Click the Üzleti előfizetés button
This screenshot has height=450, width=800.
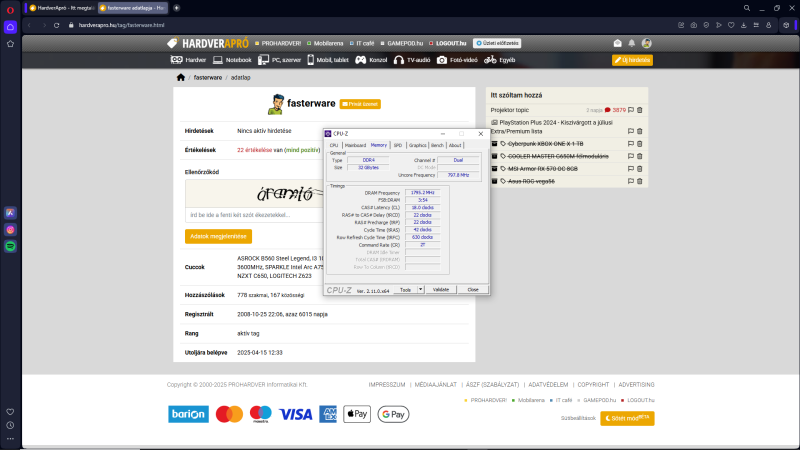pyautogui.click(x=497, y=43)
